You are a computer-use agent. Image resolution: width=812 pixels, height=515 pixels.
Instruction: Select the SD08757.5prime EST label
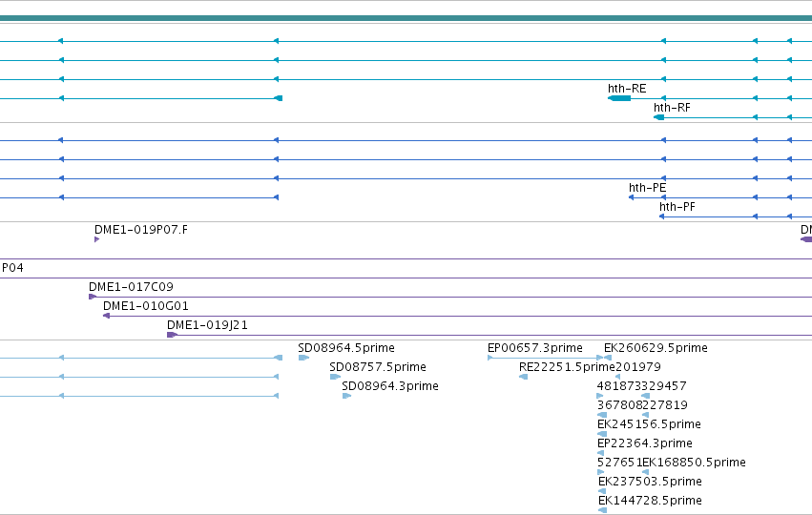[378, 367]
